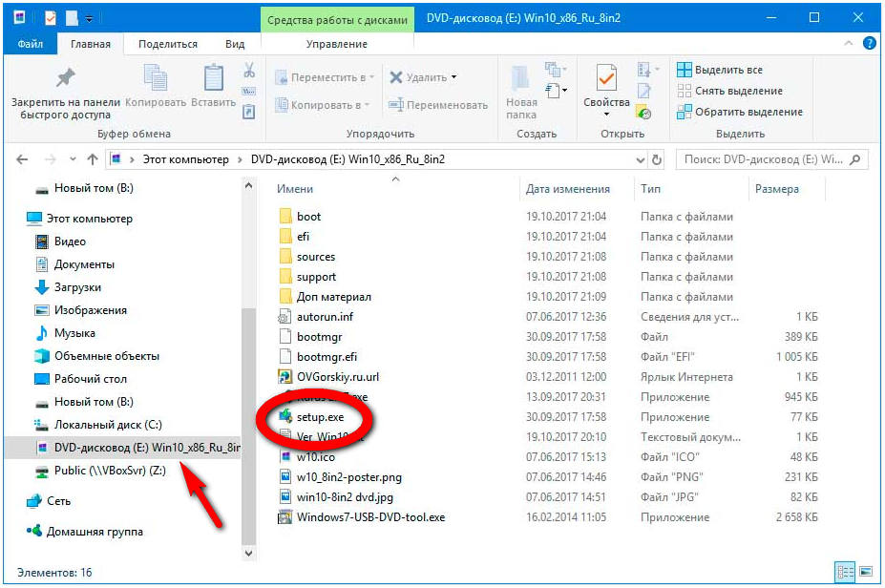The image size is (885, 588).
Task: Refresh the folder with address bar icon
Action: (657, 159)
